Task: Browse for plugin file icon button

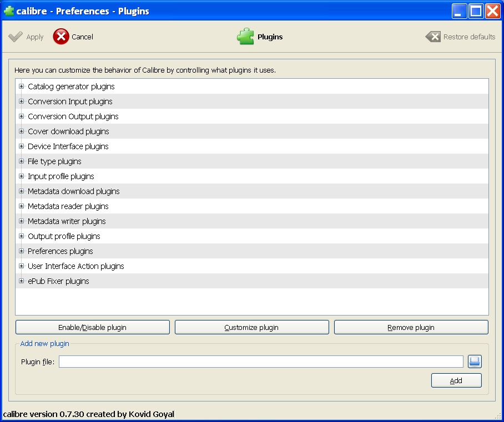Action: 475,362
